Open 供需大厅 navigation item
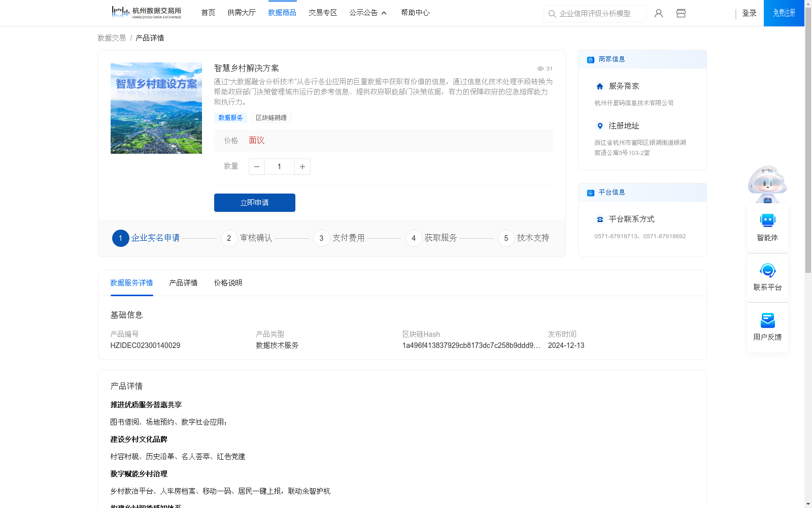Screen dimensions: 812x508 242,13
